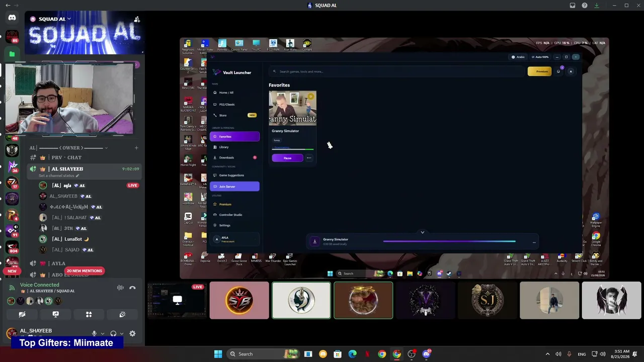Image resolution: width=644 pixels, height=362 pixels.
Task: Open Game Suggestions in Vault Launcher
Action: (x=234, y=175)
